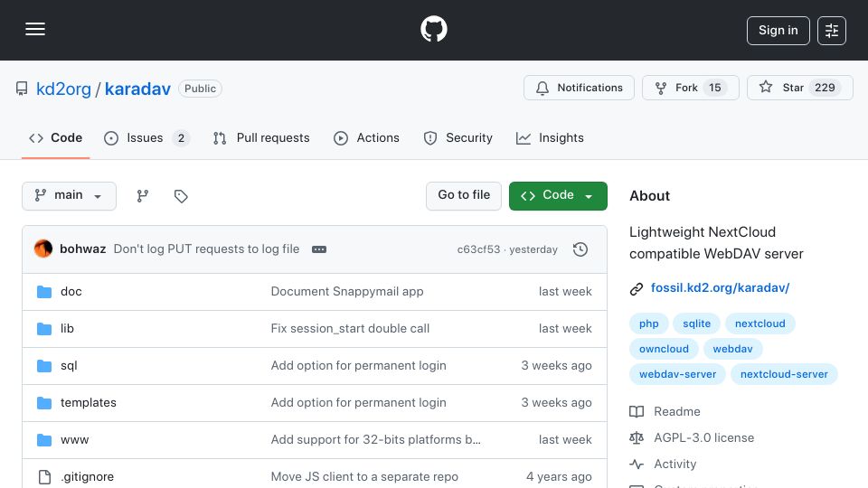Expand commit description ellipsis button
Image resolution: width=868 pixels, height=488 pixels.
[x=319, y=249]
